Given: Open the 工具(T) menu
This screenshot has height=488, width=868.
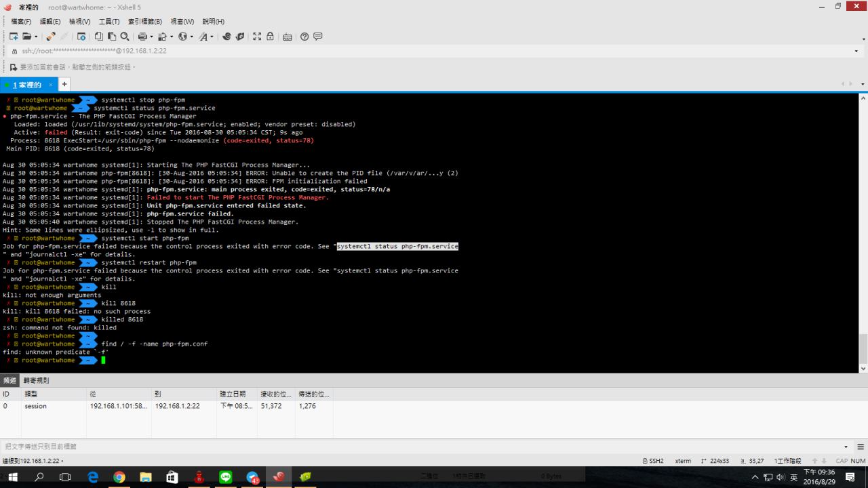Looking at the screenshot, I should tap(109, 22).
